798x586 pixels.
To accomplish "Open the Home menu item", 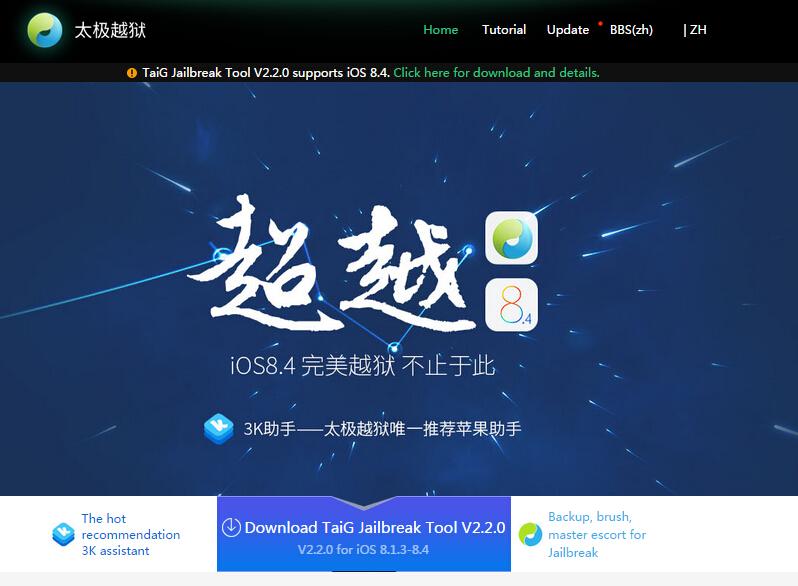I will coord(441,30).
